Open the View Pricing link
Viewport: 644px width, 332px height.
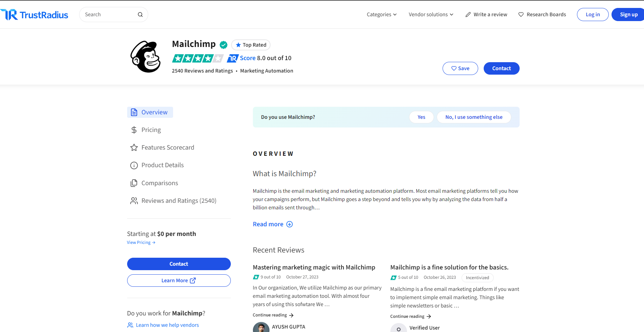141,243
